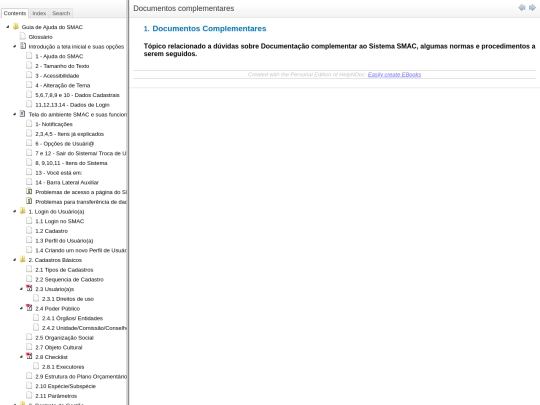Collapse the '2.3 Usuário(a)s' node
This screenshot has width=540, height=405.
(x=21, y=289)
